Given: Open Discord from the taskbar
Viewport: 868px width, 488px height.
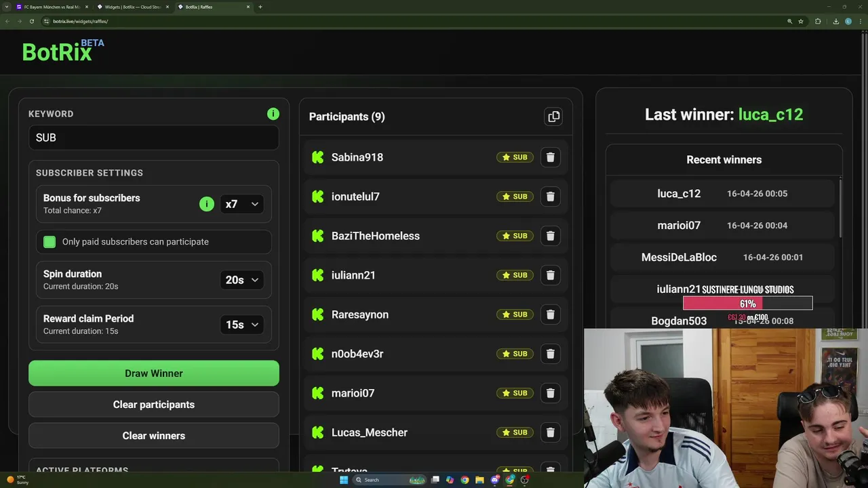Looking at the screenshot, I should pyautogui.click(x=495, y=480).
